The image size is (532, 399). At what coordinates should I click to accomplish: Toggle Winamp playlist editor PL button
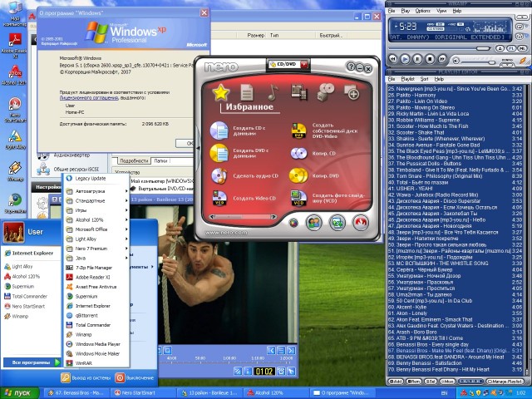coord(511,48)
